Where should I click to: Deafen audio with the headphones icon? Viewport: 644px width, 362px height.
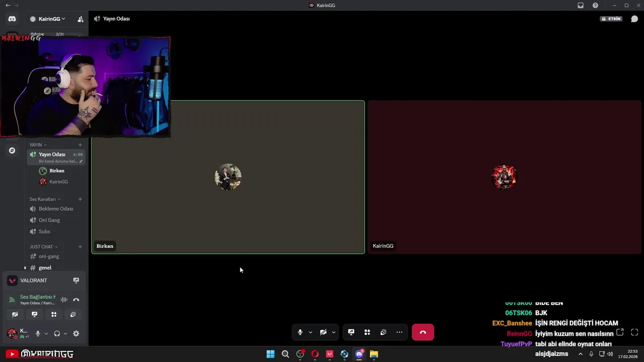[x=57, y=333]
